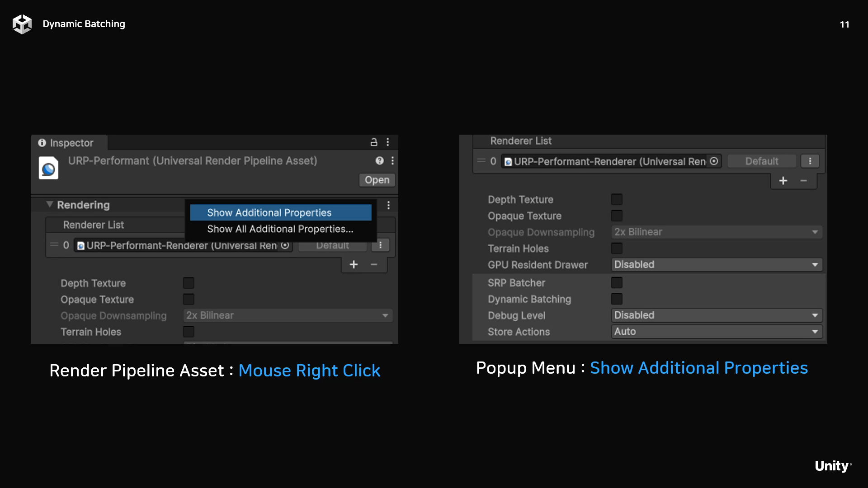Toggle the Dynamic Batching checkbox
This screenshot has width=868, height=488.
[x=617, y=299]
